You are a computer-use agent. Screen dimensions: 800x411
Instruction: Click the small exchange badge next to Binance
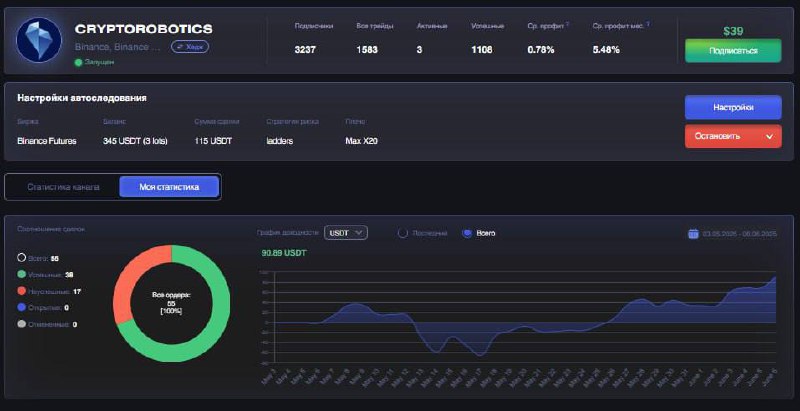(190, 47)
